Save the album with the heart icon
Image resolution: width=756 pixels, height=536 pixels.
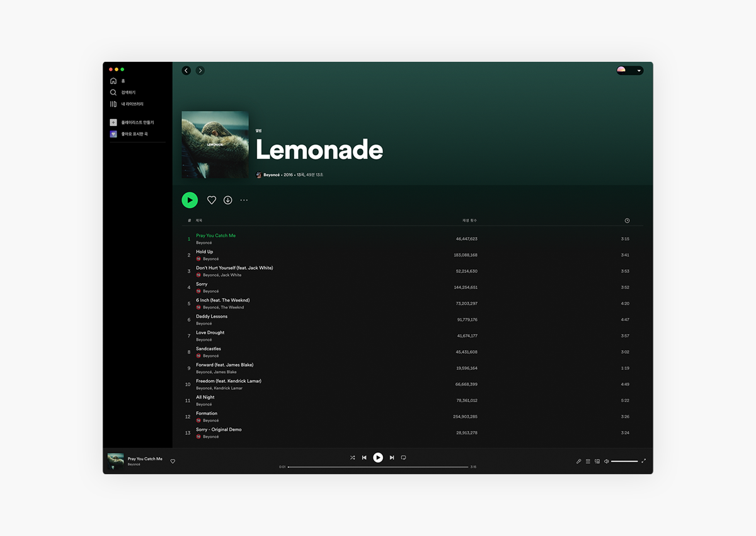(212, 200)
